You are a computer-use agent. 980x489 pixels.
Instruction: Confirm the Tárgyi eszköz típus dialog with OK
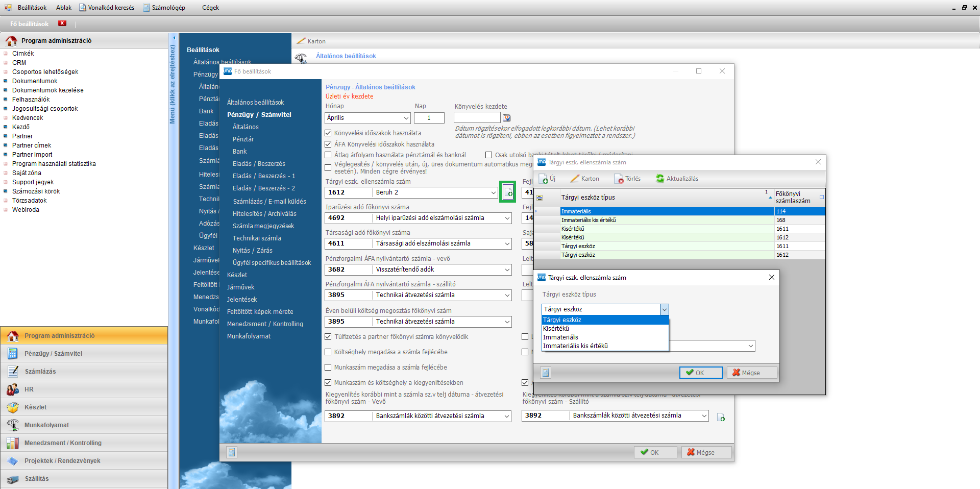tap(700, 373)
